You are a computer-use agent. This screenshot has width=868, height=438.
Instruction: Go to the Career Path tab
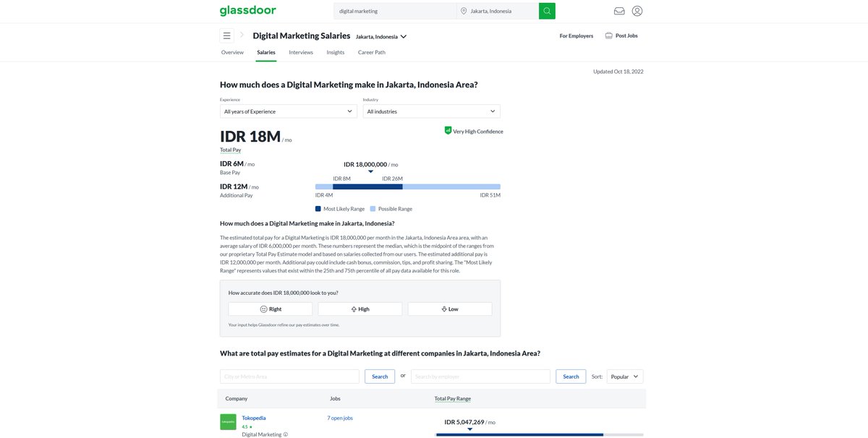tap(372, 52)
